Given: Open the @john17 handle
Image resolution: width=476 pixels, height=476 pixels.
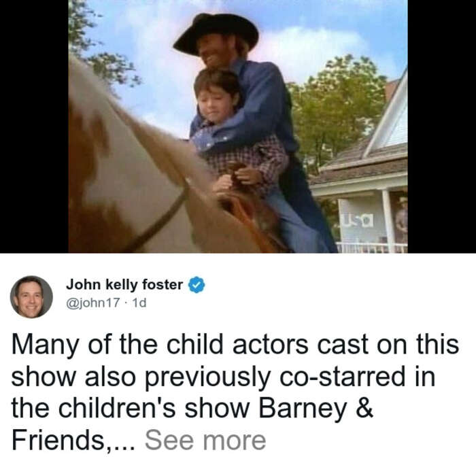Looking at the screenshot, I should tap(93, 303).
